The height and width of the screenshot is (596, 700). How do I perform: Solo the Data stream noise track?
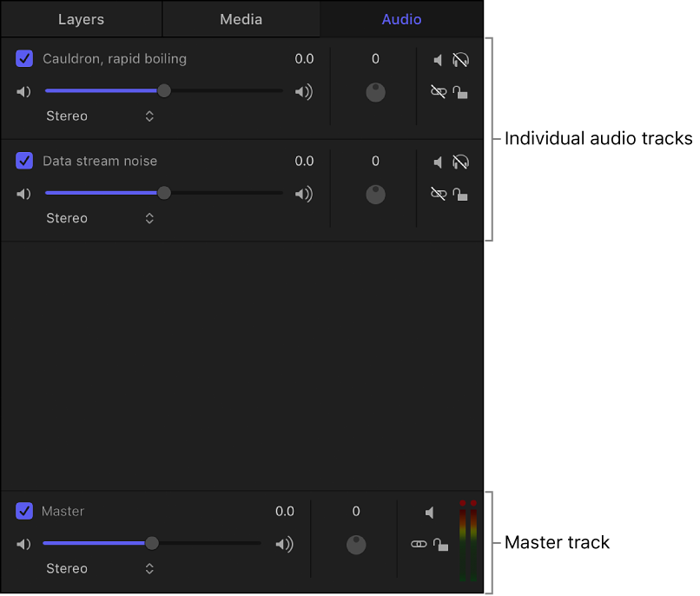coord(461,162)
